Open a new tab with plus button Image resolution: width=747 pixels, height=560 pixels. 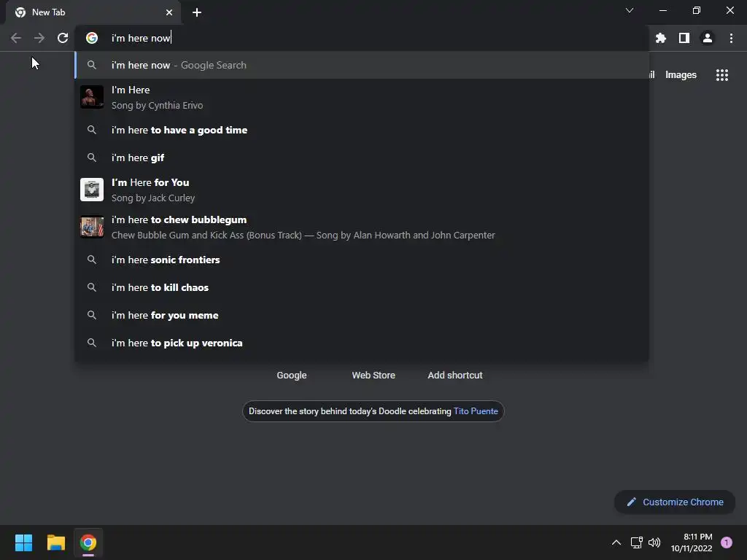(x=197, y=12)
